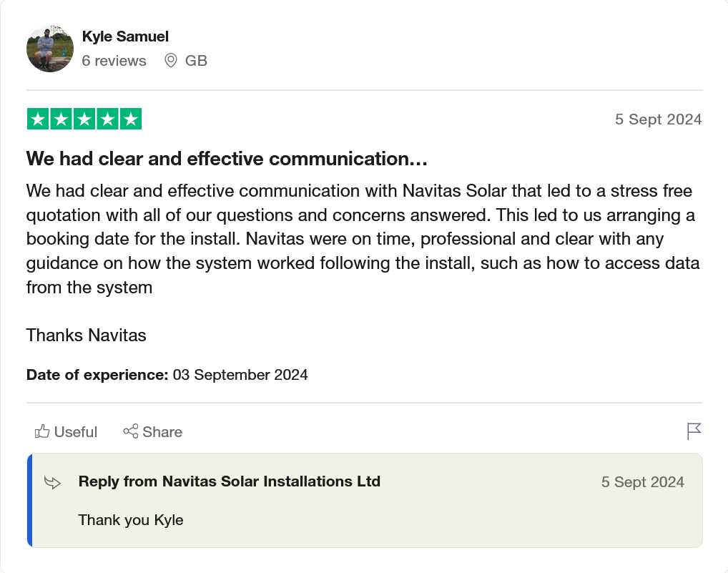Click the 'Thanks Navitas' line in review
The width and height of the screenshot is (728, 573).
[x=86, y=335]
